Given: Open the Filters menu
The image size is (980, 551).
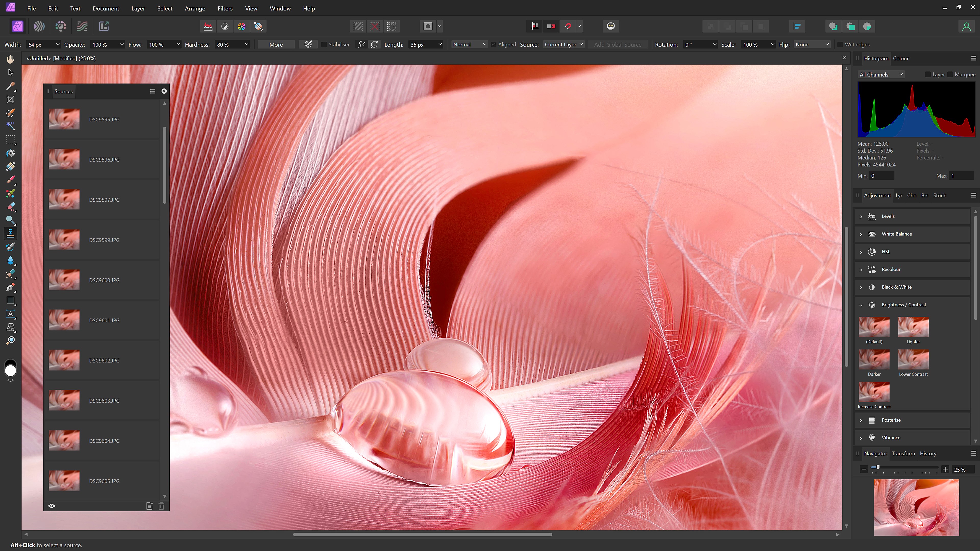Looking at the screenshot, I should click(225, 8).
